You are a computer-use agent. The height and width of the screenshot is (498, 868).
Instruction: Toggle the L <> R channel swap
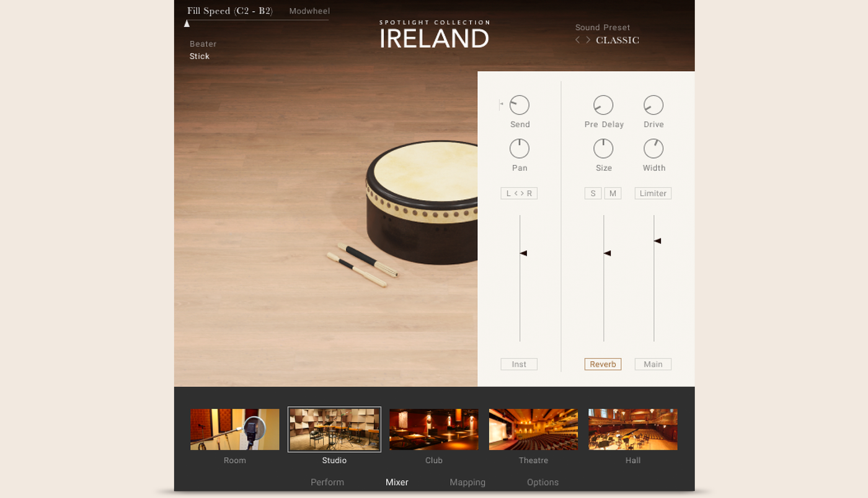(519, 193)
